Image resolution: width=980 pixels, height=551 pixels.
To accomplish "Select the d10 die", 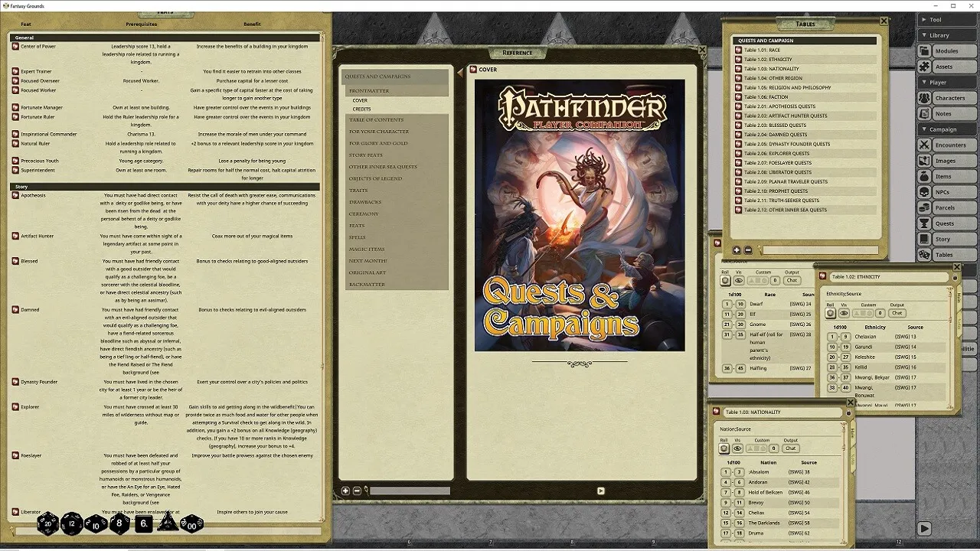I will coord(96,523).
